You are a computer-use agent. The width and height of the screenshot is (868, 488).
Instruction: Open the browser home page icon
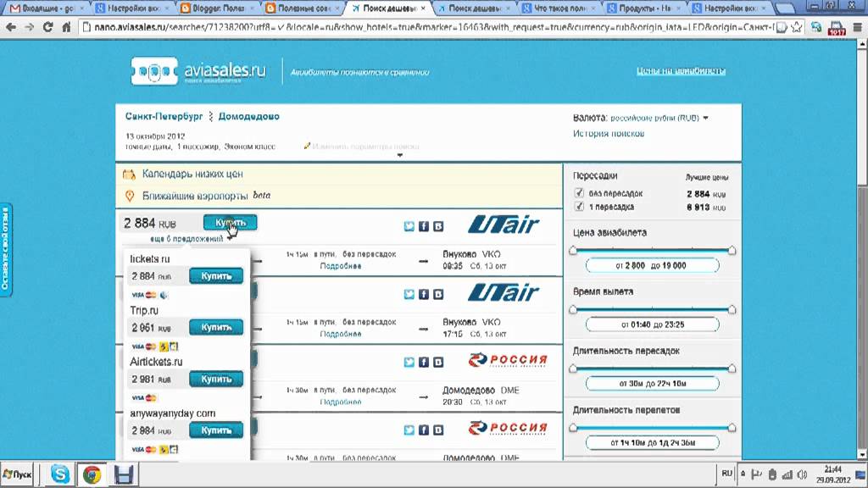[x=66, y=27]
